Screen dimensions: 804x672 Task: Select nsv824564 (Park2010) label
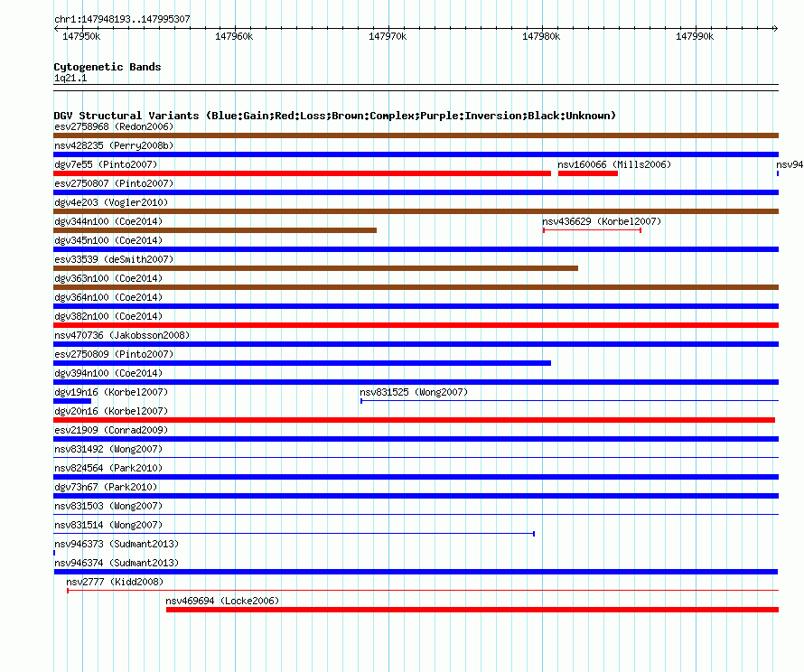coord(108,468)
